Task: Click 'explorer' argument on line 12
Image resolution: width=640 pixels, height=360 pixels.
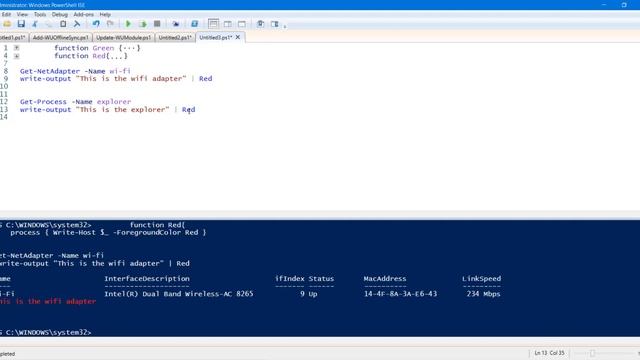Action: point(114,102)
